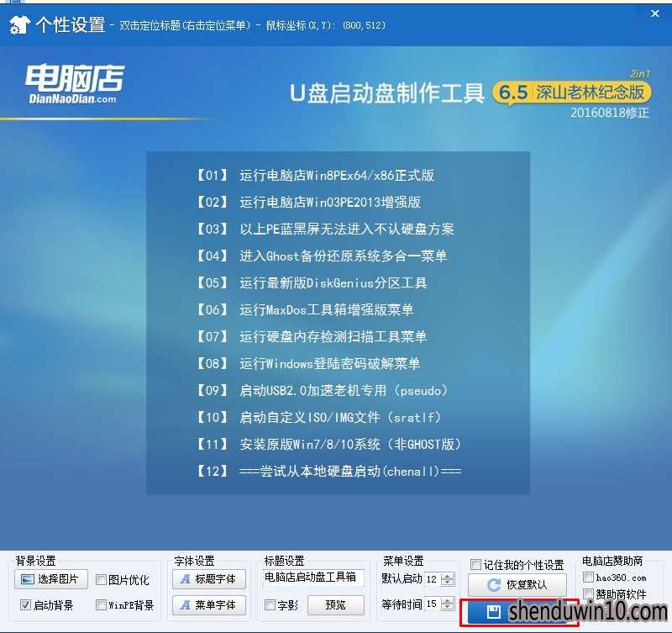Click the U盘启动盘制作工具 title text
672x633 pixels.
(387, 93)
